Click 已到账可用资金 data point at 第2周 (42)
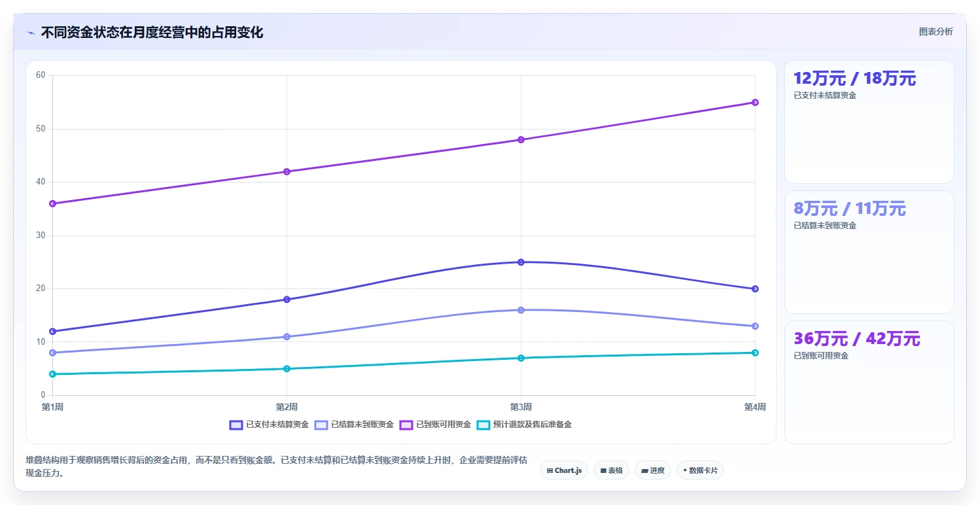980x505 pixels. click(287, 171)
